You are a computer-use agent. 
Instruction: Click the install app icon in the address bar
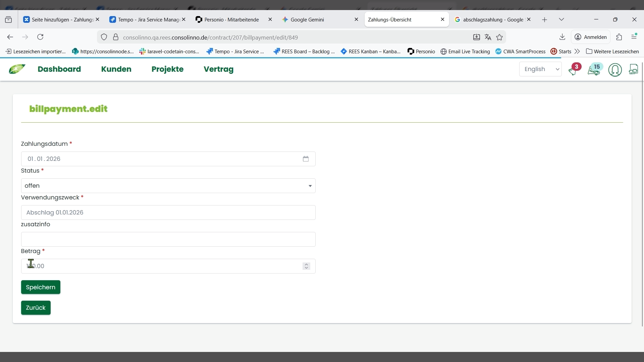[x=477, y=37]
